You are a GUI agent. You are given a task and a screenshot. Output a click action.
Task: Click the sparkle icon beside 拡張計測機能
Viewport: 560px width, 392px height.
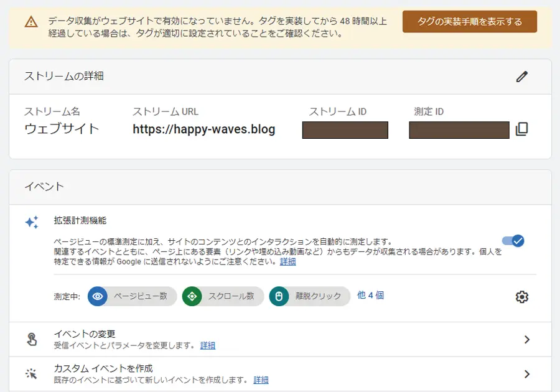point(32,222)
